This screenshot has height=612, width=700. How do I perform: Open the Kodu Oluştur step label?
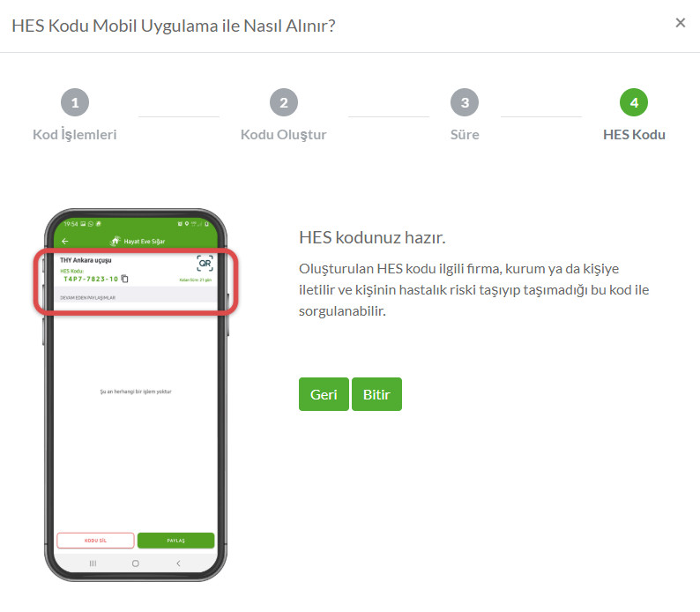point(284,134)
